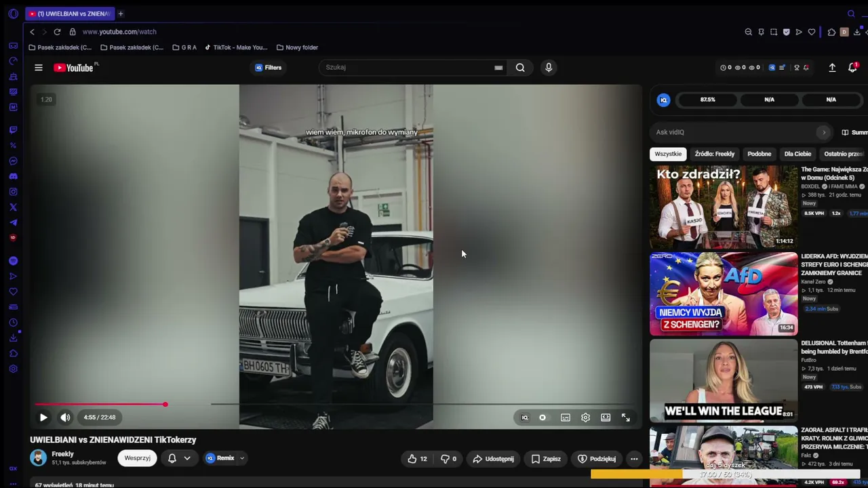Image resolution: width=868 pixels, height=488 pixels.
Task: Select the Dla Ciebie chip
Action: pos(797,154)
